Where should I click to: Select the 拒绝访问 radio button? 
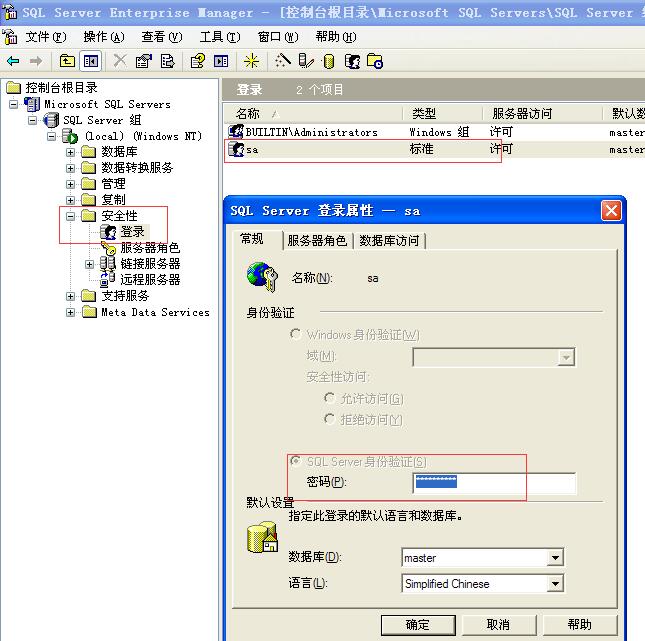coord(329,419)
